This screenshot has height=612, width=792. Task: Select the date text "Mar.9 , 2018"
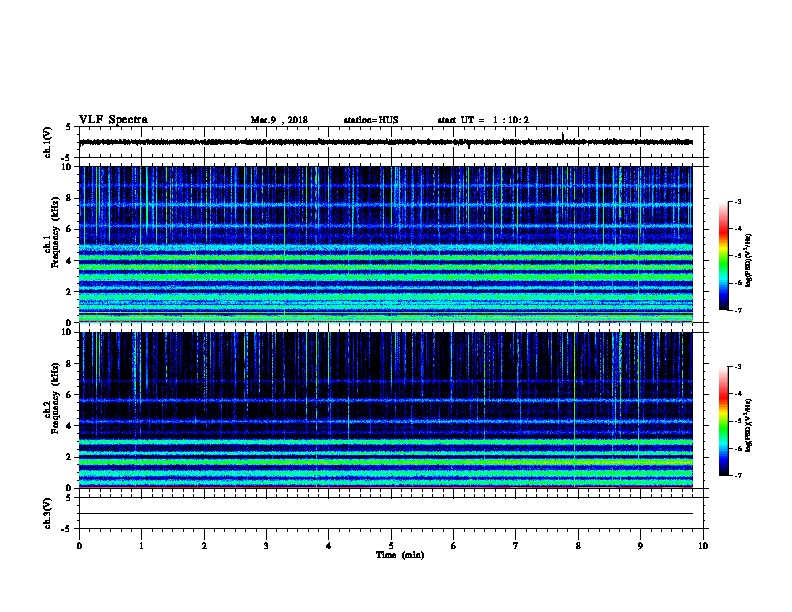(x=279, y=120)
